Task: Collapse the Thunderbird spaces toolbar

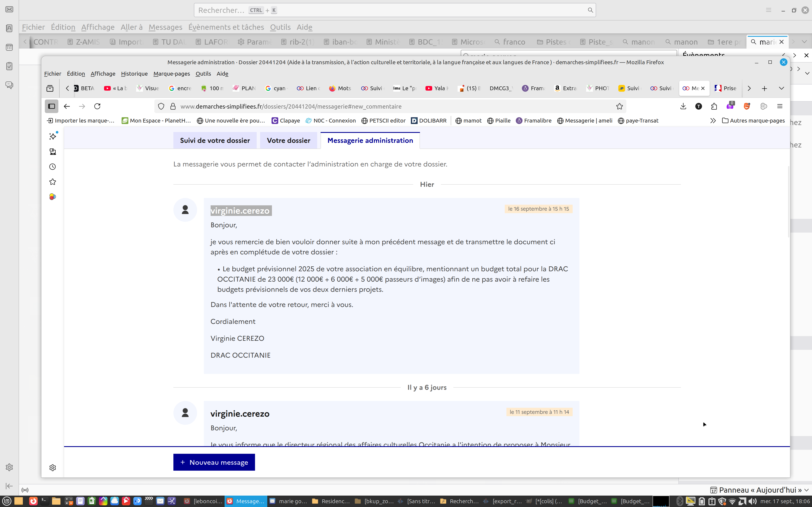Action: coord(9,485)
